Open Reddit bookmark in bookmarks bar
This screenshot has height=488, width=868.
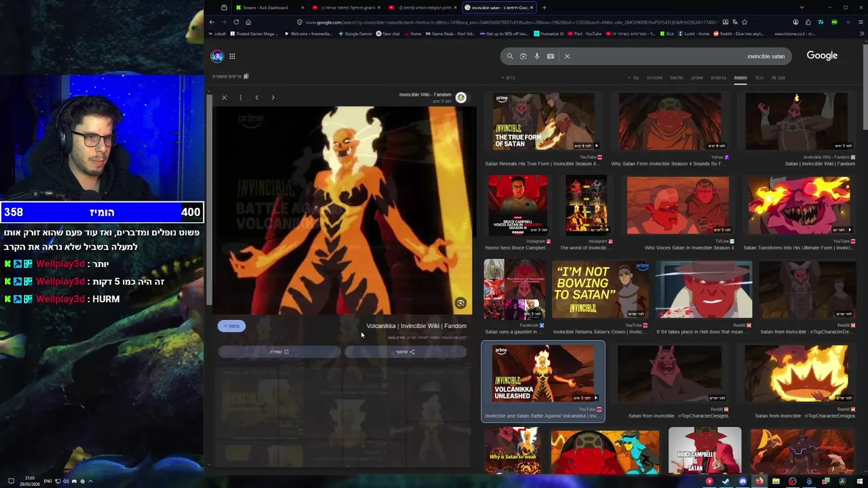pyautogui.click(x=739, y=34)
